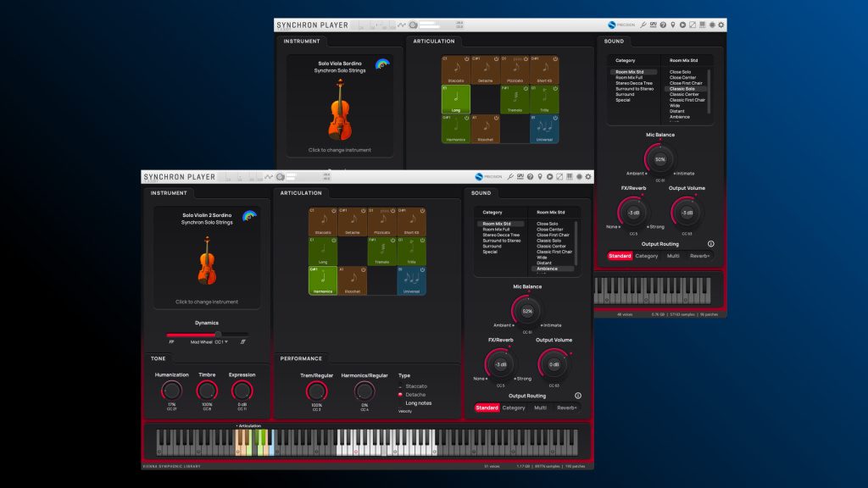The image size is (868, 488).
Task: Click the violin image in front window
Action: tap(207, 261)
